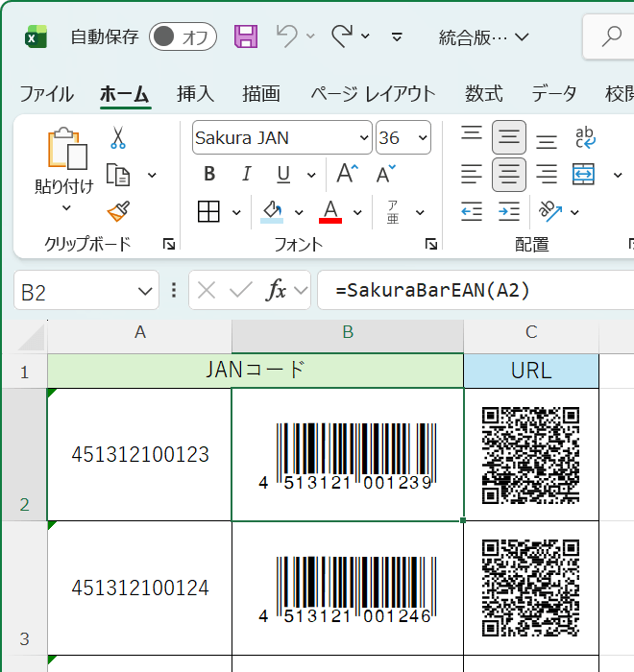Screen dimensions: 634x672
Task: Switch to the 挿入 tab
Action: [x=196, y=94]
